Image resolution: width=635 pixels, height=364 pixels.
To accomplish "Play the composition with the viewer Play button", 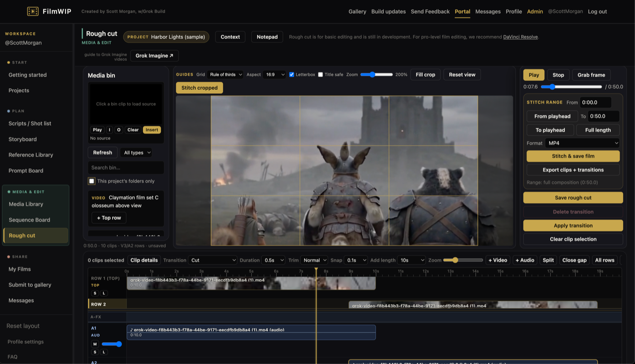I will [534, 75].
